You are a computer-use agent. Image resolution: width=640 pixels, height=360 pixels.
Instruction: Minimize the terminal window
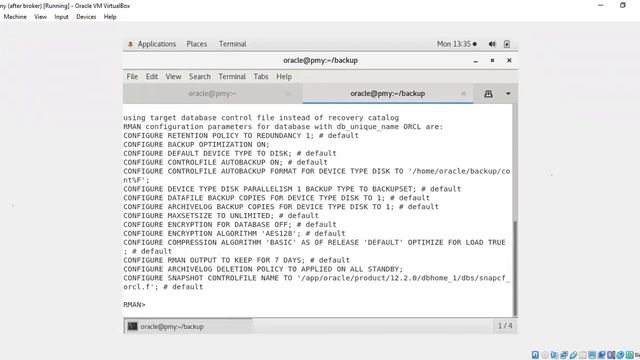pyautogui.click(x=476, y=60)
